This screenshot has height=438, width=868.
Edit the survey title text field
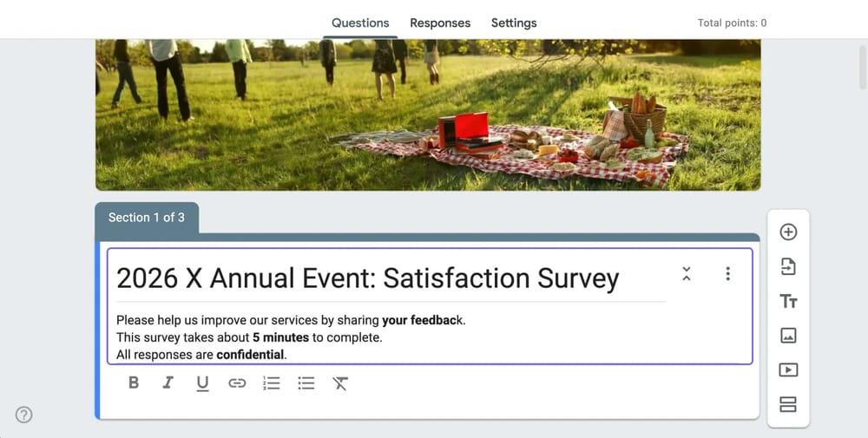pos(391,278)
